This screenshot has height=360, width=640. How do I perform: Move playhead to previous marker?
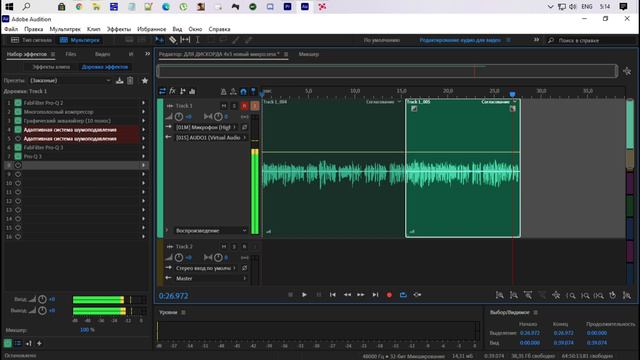click(x=333, y=295)
